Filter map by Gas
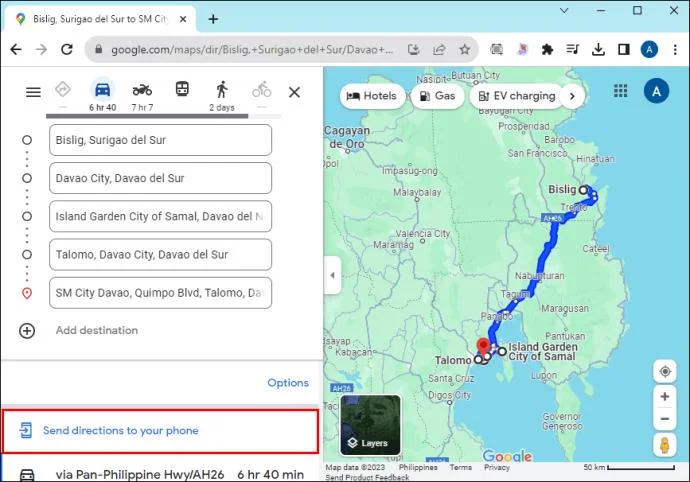This screenshot has height=482, width=690. coord(437,96)
